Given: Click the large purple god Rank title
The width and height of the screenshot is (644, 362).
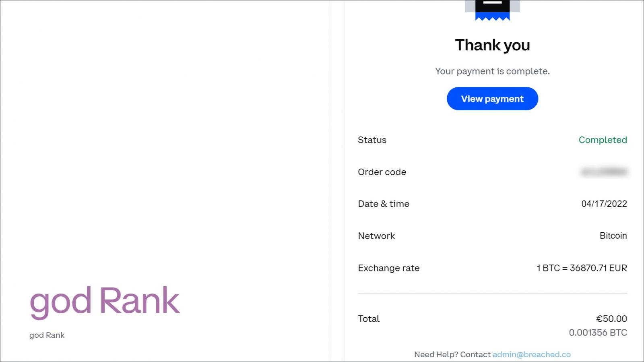Looking at the screenshot, I should tap(105, 301).
